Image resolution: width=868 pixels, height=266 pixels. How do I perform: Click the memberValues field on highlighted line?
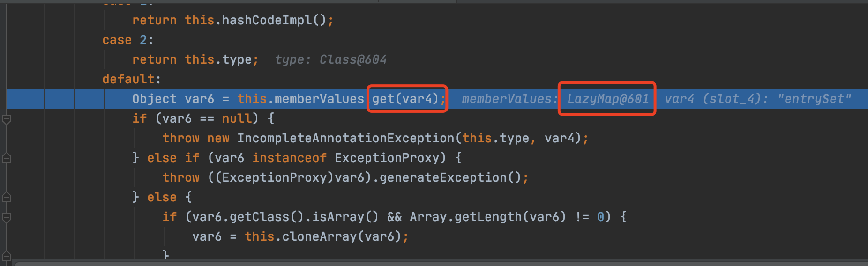coord(319,99)
